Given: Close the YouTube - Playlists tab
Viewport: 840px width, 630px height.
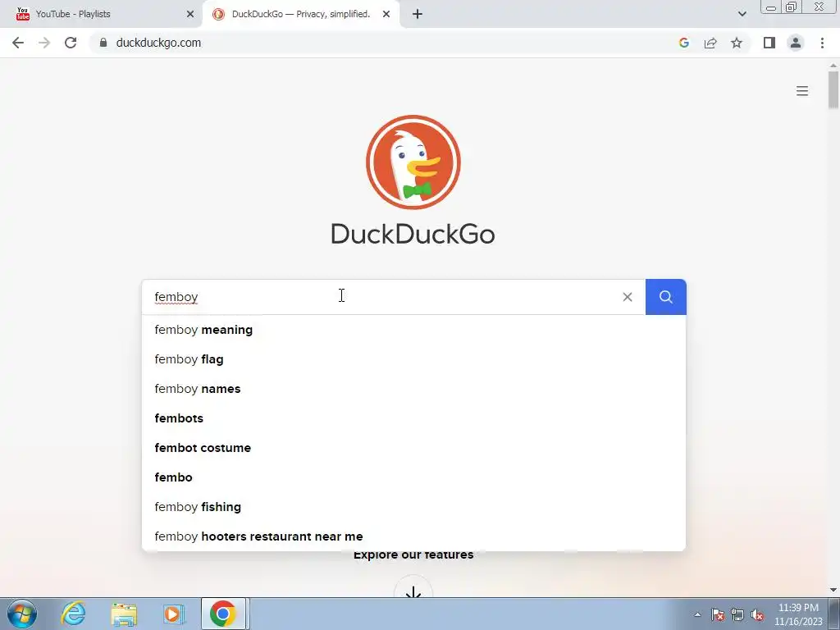Looking at the screenshot, I should click(x=190, y=15).
